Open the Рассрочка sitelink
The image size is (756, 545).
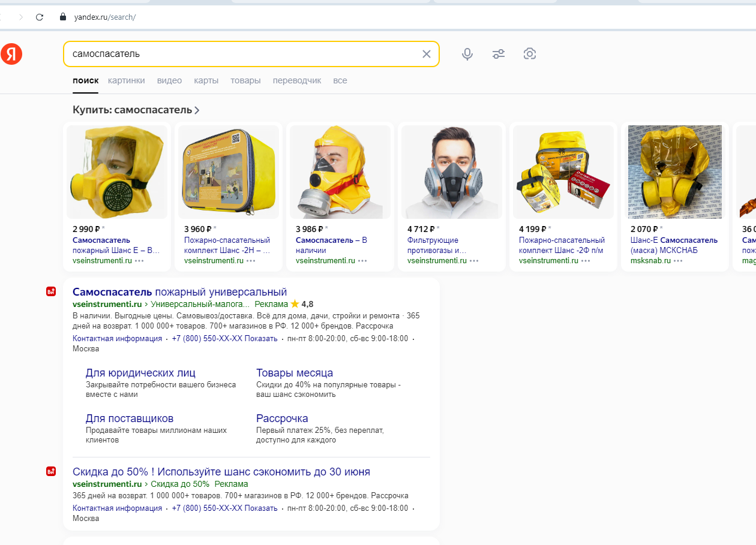(282, 418)
